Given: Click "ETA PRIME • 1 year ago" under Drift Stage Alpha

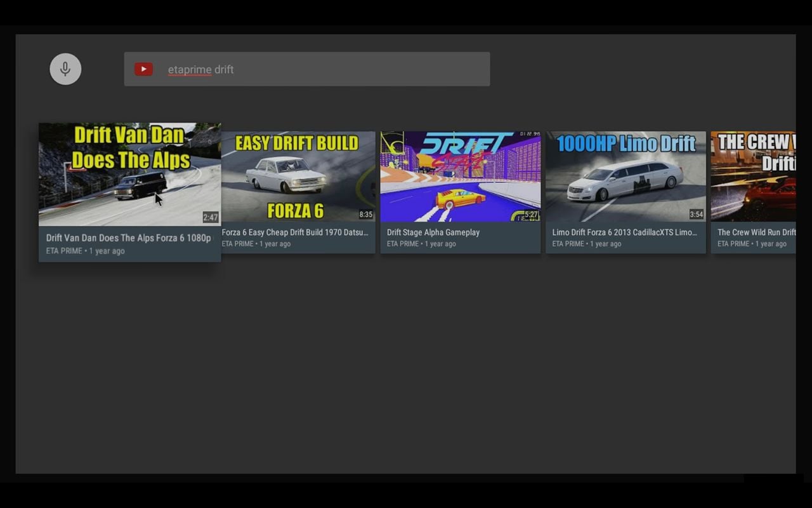Looking at the screenshot, I should pos(421,244).
